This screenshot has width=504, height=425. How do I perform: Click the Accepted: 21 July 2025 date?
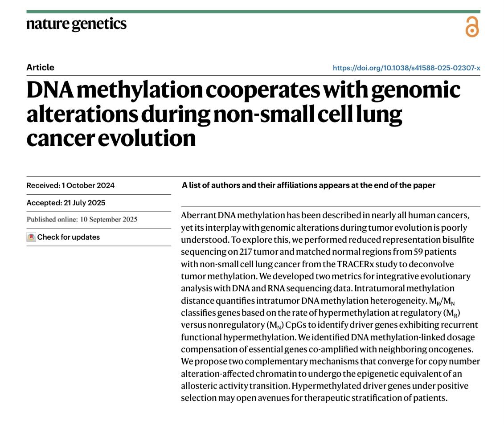[x=66, y=203]
